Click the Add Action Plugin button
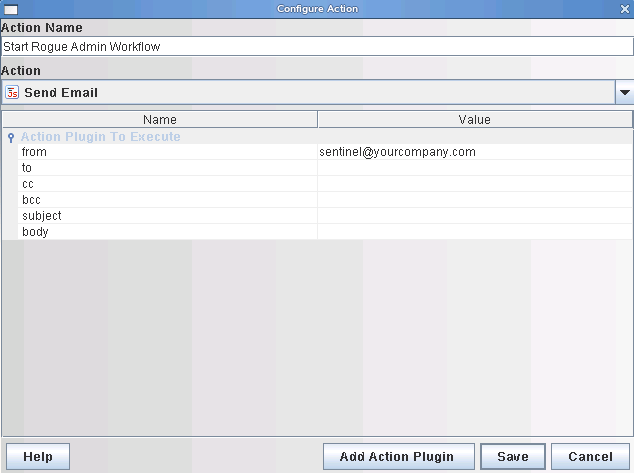The height and width of the screenshot is (473, 634). (399, 456)
